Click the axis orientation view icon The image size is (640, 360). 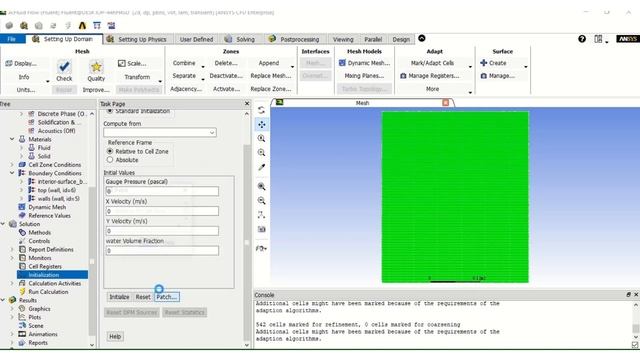coord(262,215)
